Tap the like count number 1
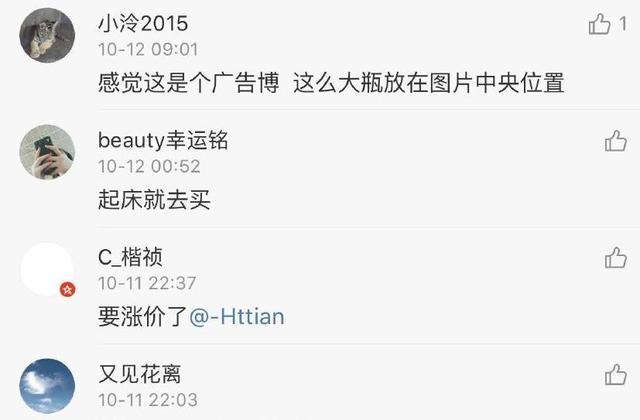Viewport: 640px width, 420px height. [622, 24]
